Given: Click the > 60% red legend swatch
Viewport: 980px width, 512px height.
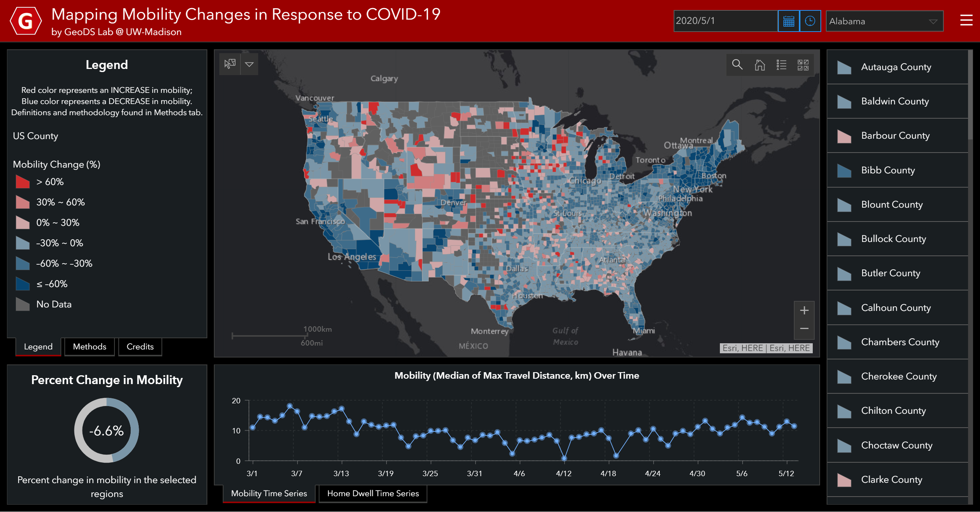Looking at the screenshot, I should click(23, 182).
